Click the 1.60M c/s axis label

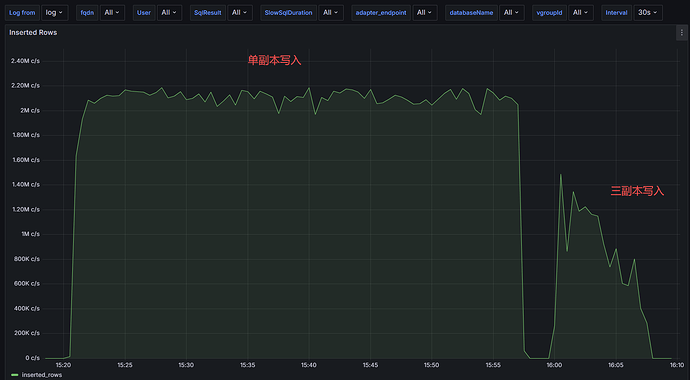coord(26,160)
